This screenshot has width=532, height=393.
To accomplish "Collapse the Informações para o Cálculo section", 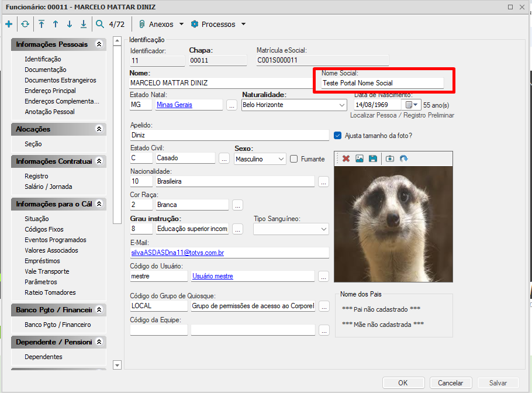I will 99,204.
